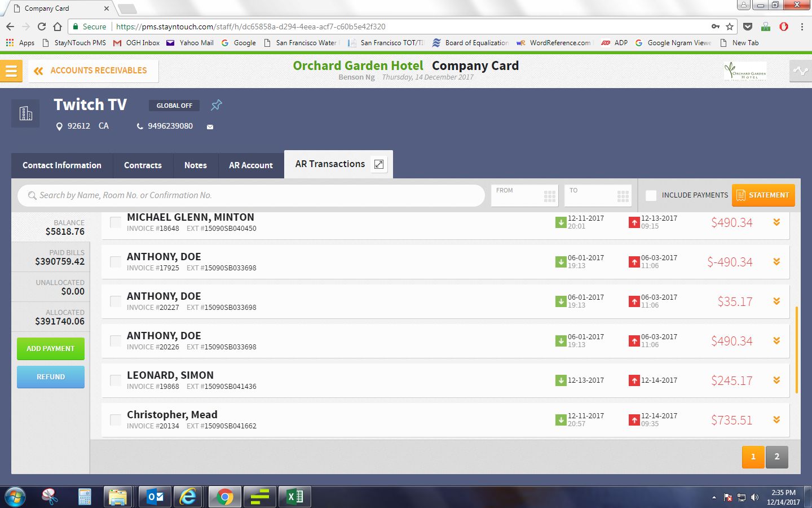Click the company building icon
The image size is (812, 508).
pos(26,113)
